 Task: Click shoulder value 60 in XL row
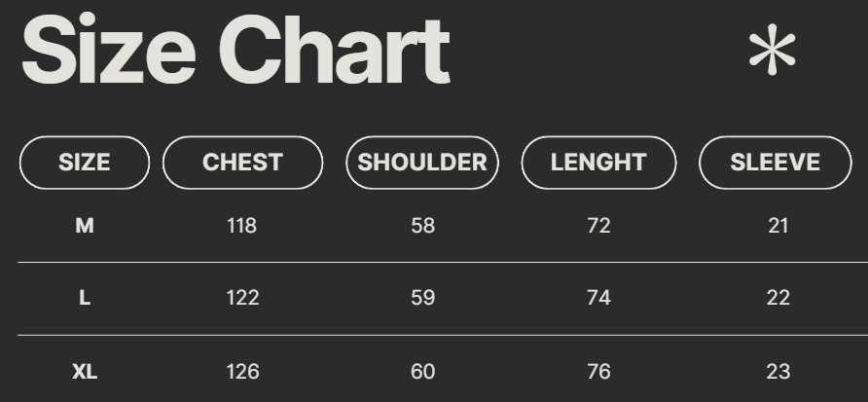pyautogui.click(x=423, y=371)
